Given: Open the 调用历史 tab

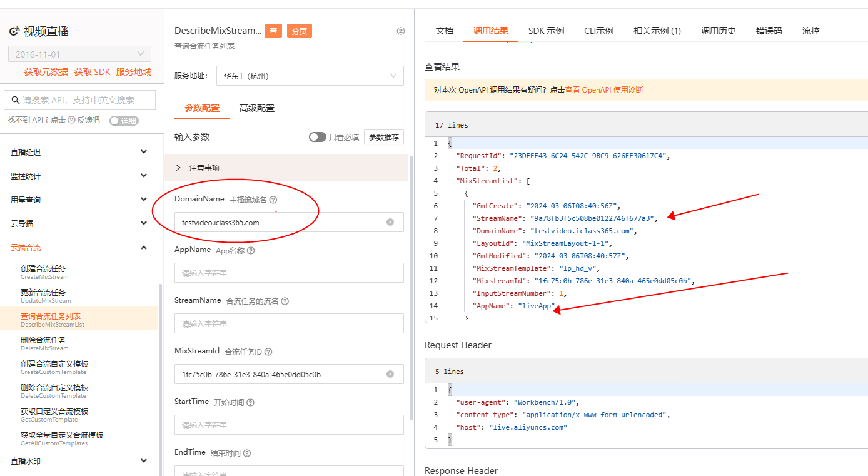Looking at the screenshot, I should point(719,31).
